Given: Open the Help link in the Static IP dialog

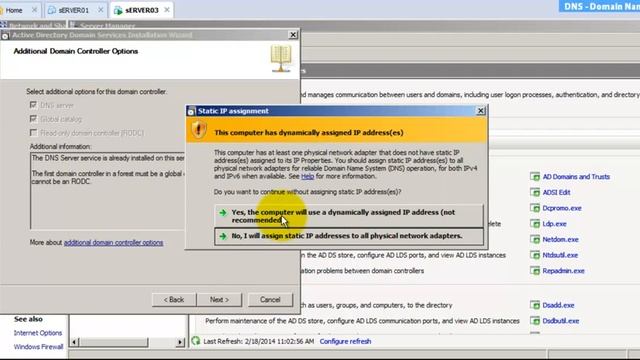Looking at the screenshot, I should pyautogui.click(x=307, y=176).
